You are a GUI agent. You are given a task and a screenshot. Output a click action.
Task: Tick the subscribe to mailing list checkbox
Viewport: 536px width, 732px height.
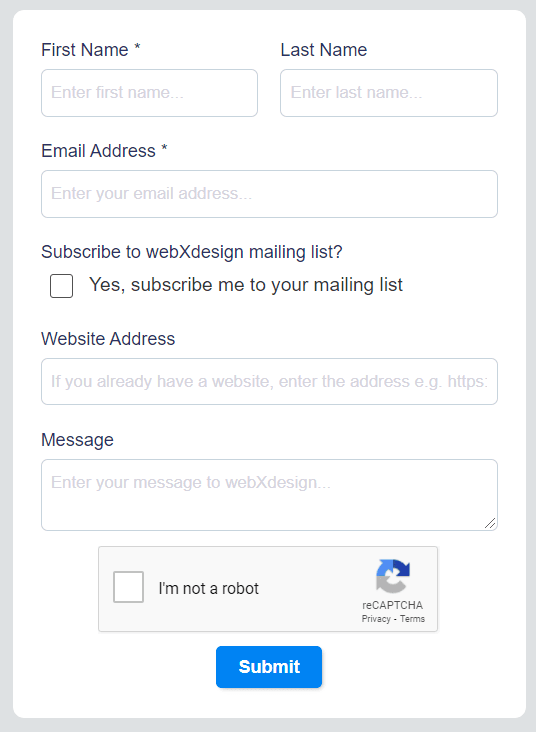pos(62,286)
